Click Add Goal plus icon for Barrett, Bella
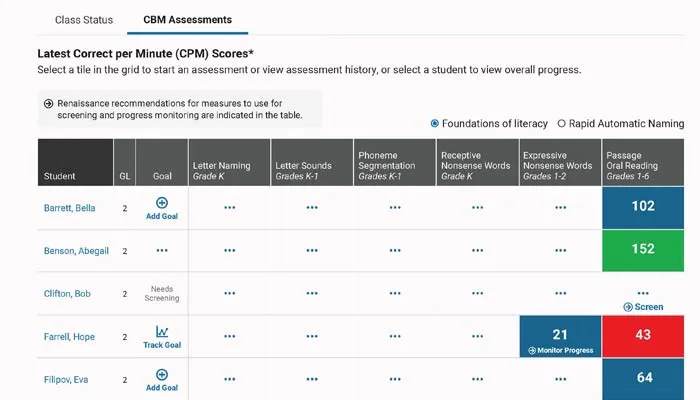The height and width of the screenshot is (400, 700). click(162, 203)
